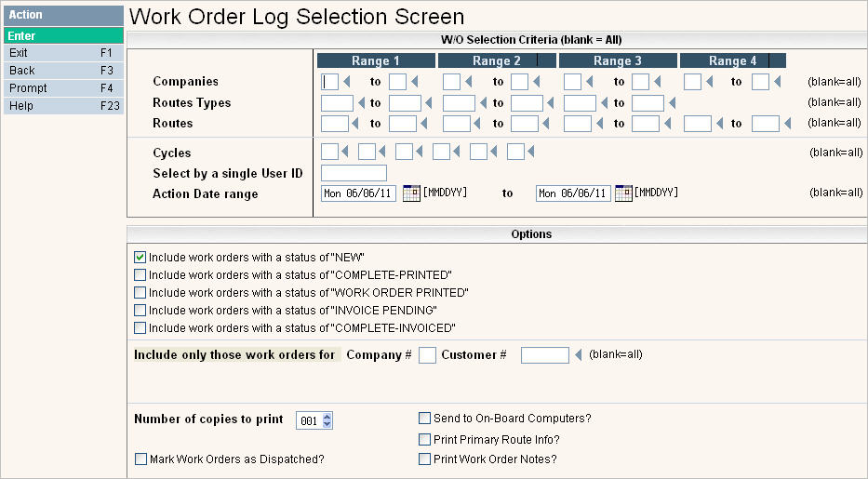Select Enter in the Action menu
The height and width of the screenshot is (479, 868).
(x=63, y=36)
